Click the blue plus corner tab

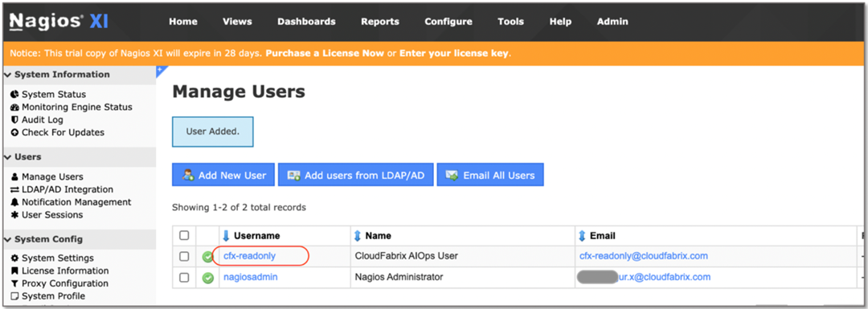(x=161, y=71)
